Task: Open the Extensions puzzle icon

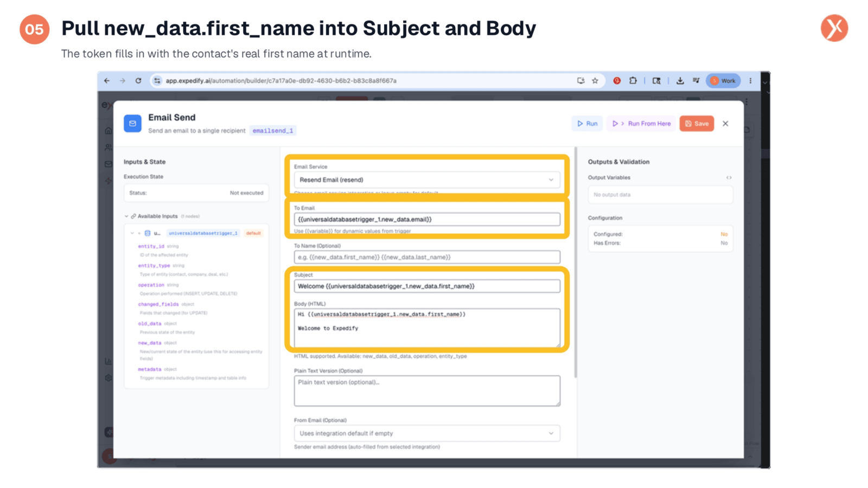Action: [x=633, y=81]
